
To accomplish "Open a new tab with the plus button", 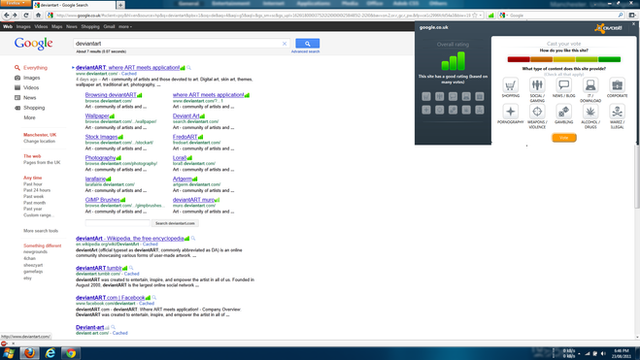I will tap(120, 5).
